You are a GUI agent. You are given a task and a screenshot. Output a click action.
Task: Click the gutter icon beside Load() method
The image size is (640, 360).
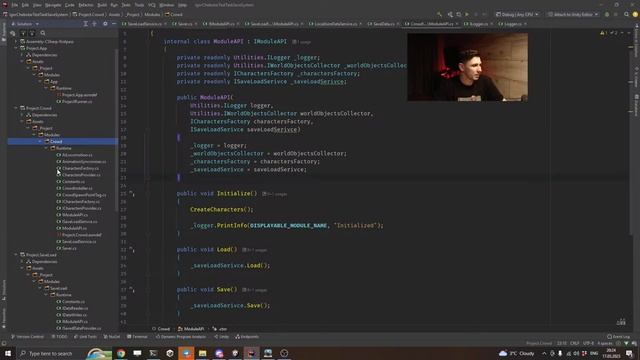coord(131,249)
